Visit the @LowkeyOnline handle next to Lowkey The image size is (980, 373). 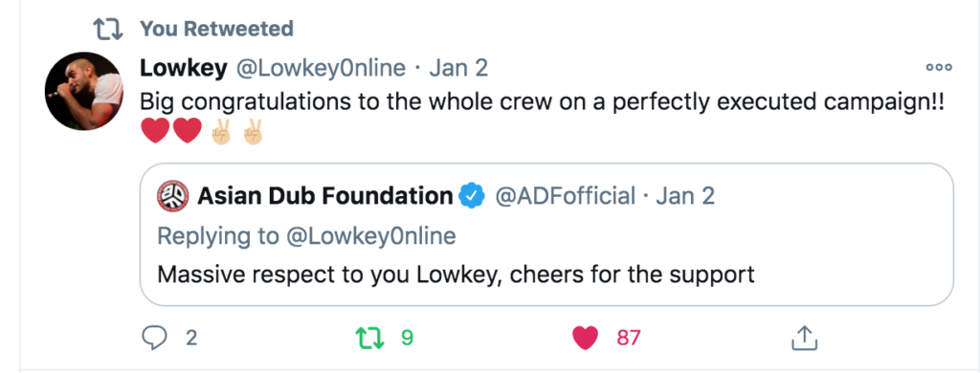320,68
